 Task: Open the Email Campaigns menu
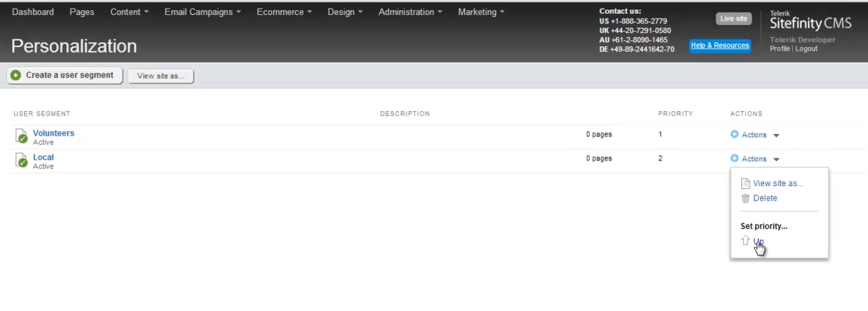203,12
